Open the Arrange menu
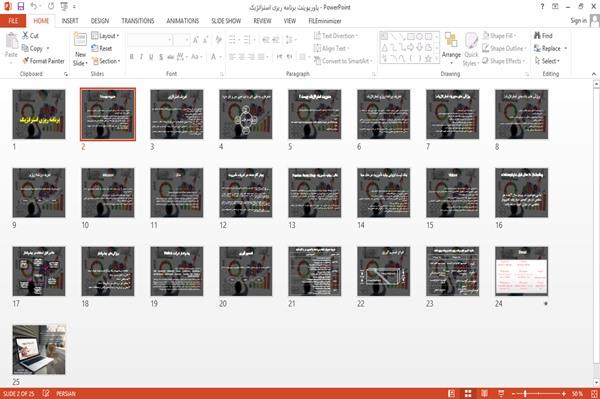600x399 pixels. click(451, 48)
